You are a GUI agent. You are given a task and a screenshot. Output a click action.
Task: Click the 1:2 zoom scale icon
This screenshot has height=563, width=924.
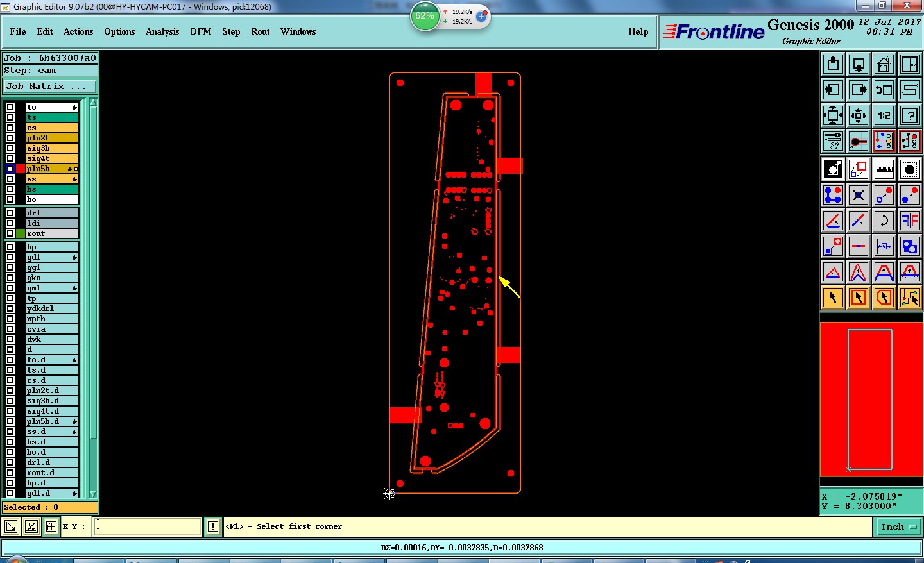(x=884, y=115)
